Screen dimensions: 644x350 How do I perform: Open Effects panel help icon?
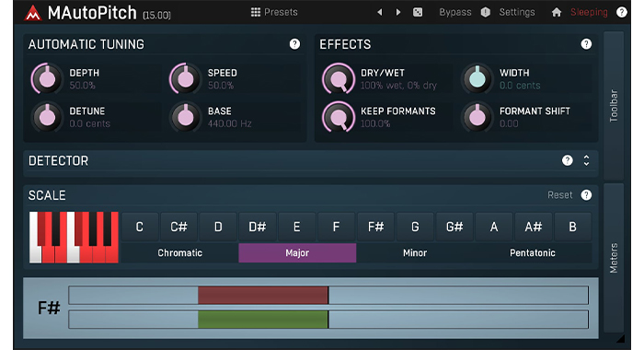586,44
